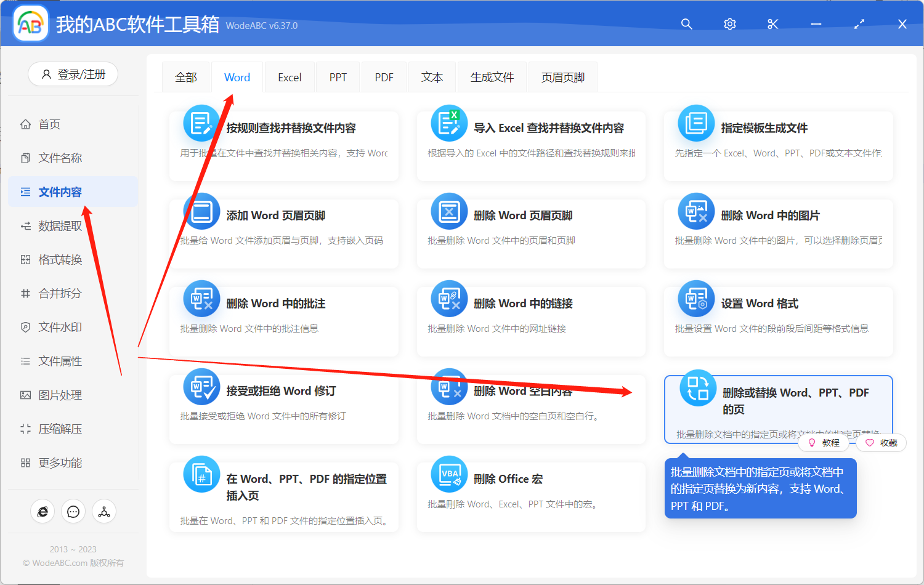Click the 设置 Word 格式 gear icon
This screenshot has width=924, height=585.
[695, 299]
